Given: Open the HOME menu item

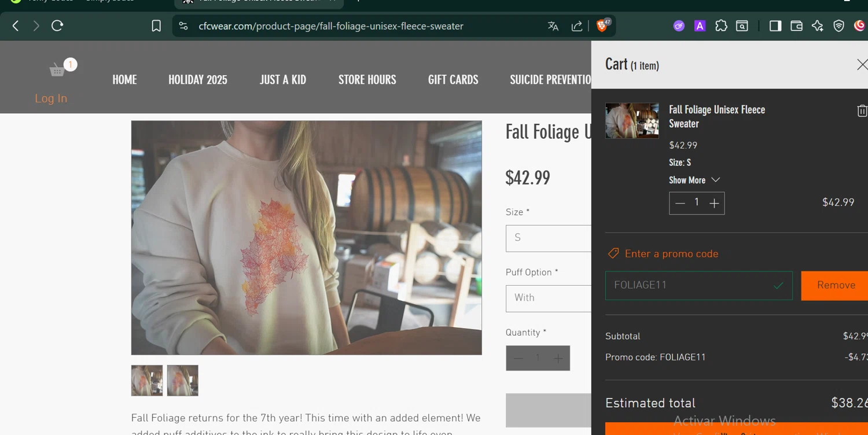Looking at the screenshot, I should [124, 80].
